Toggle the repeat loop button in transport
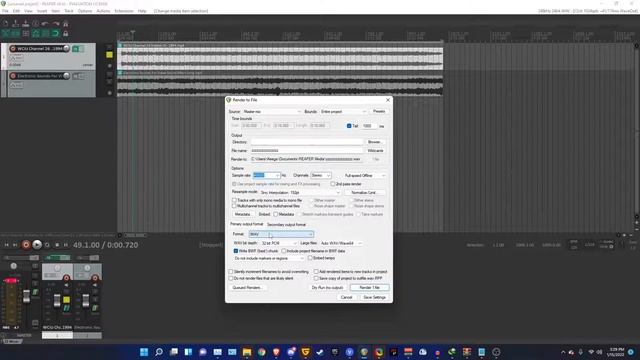 [x=47, y=245]
